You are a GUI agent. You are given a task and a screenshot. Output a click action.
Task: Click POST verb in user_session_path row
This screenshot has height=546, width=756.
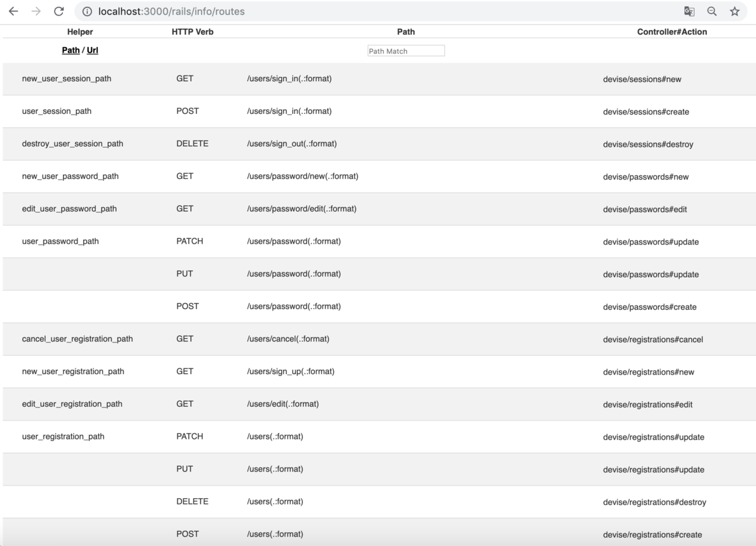tap(188, 111)
